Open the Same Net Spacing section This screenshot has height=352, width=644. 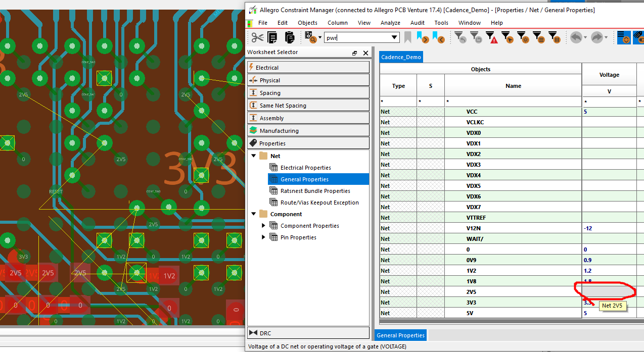tap(308, 105)
